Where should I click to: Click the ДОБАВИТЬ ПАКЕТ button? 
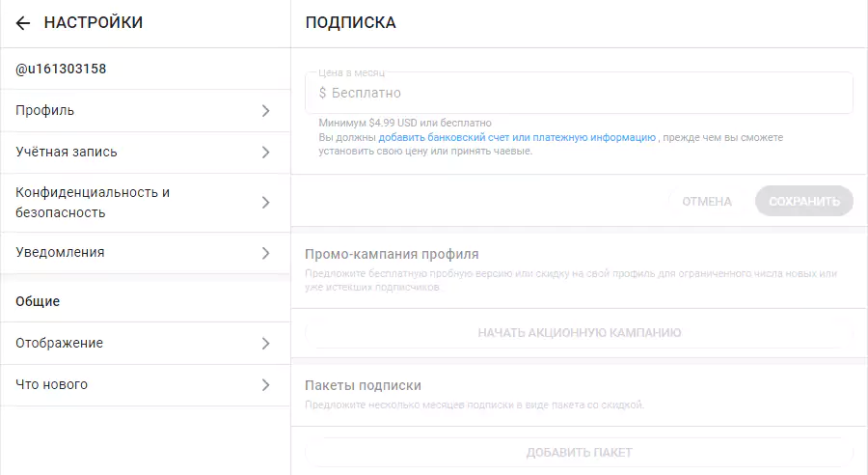pos(579,452)
